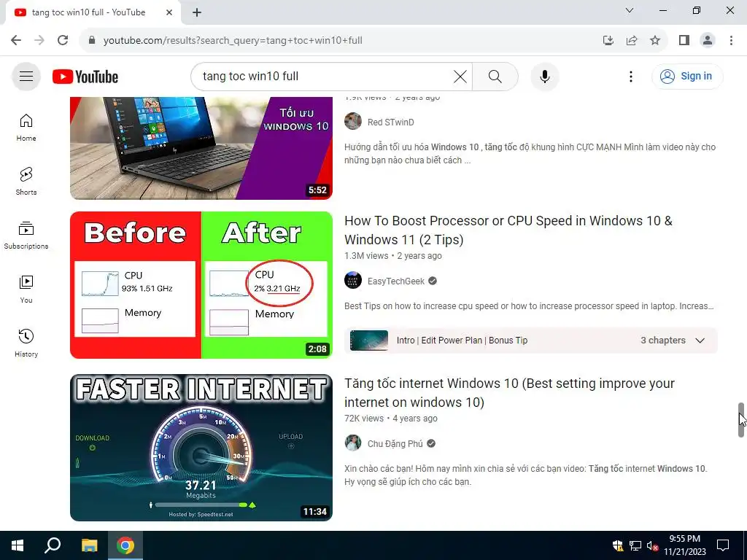This screenshot has width=747, height=560.
Task: Open the YouTube hamburger guide menu
Action: 26,76
